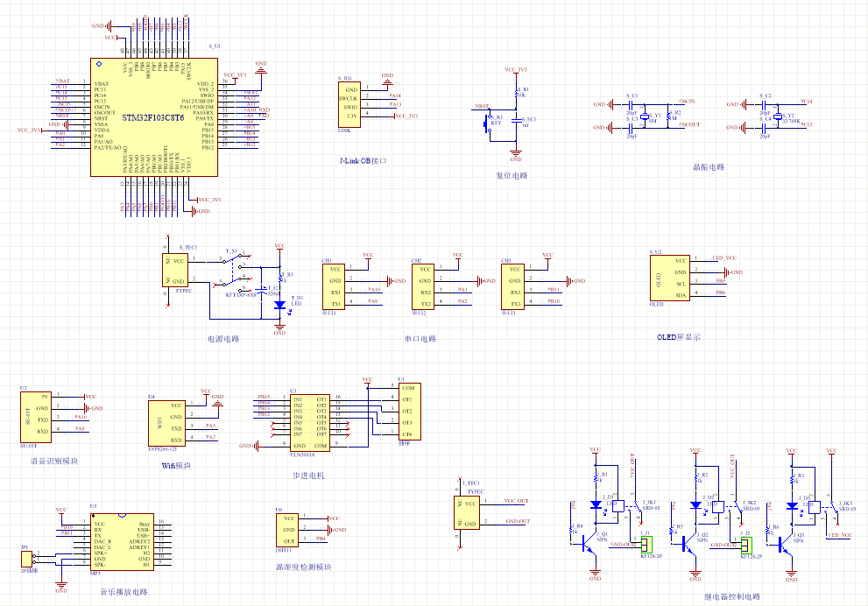Pick the S_Y2 32.768K crystal symbol
868x606 pixels.
(x=778, y=116)
